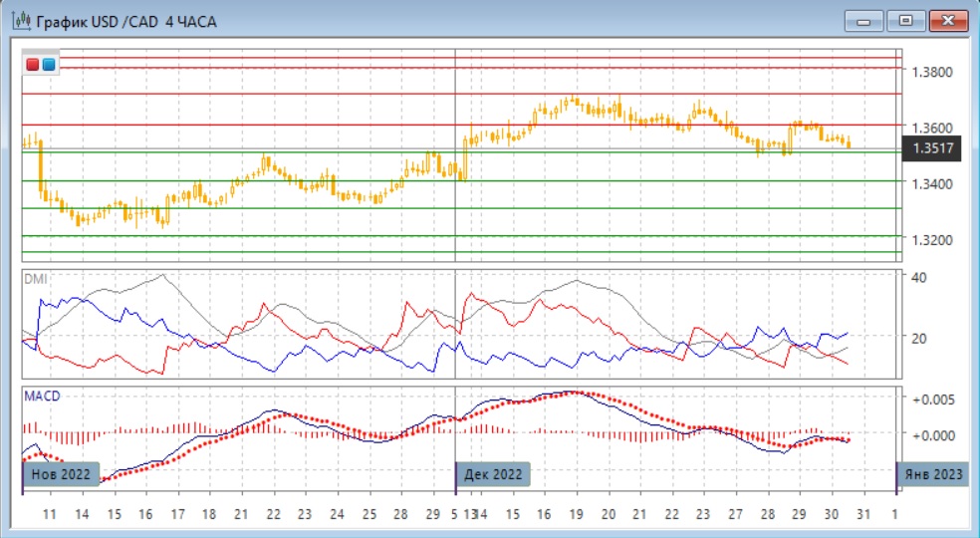Viewport: 980px width, 538px height.
Task: Click the +0.005 level on MACD scale
Action: [933, 399]
